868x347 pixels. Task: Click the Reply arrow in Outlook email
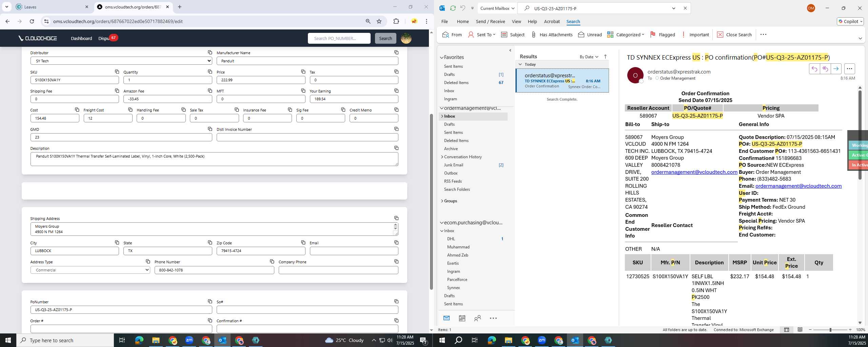pyautogui.click(x=814, y=69)
